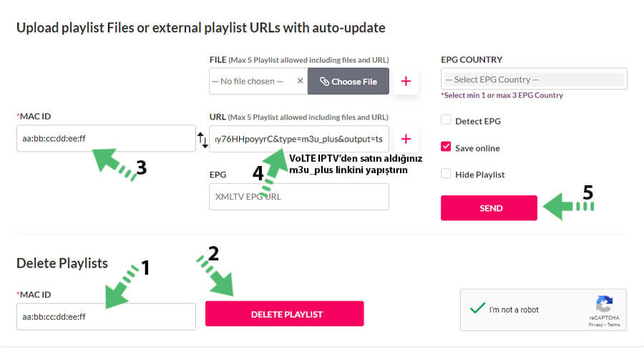
Task: Focus the upload MAC ID input field
Action: (106, 139)
